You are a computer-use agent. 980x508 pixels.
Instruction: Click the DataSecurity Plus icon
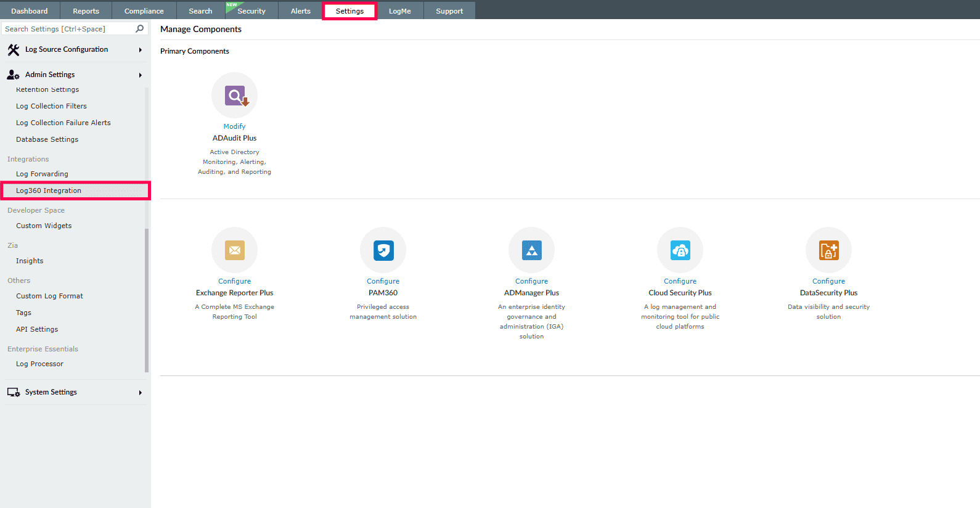point(829,250)
